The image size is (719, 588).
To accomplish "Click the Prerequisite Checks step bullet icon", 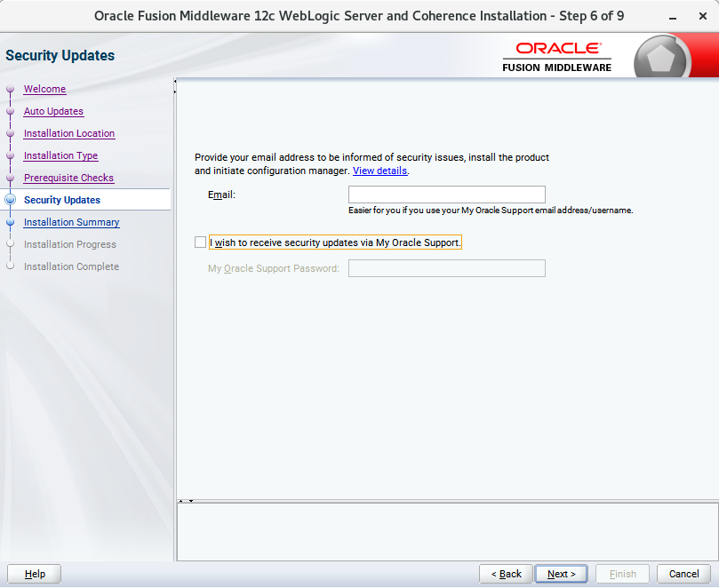I will click(x=10, y=179).
